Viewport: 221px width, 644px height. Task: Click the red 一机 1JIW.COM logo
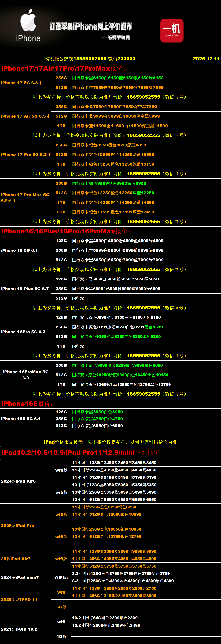click(x=172, y=30)
